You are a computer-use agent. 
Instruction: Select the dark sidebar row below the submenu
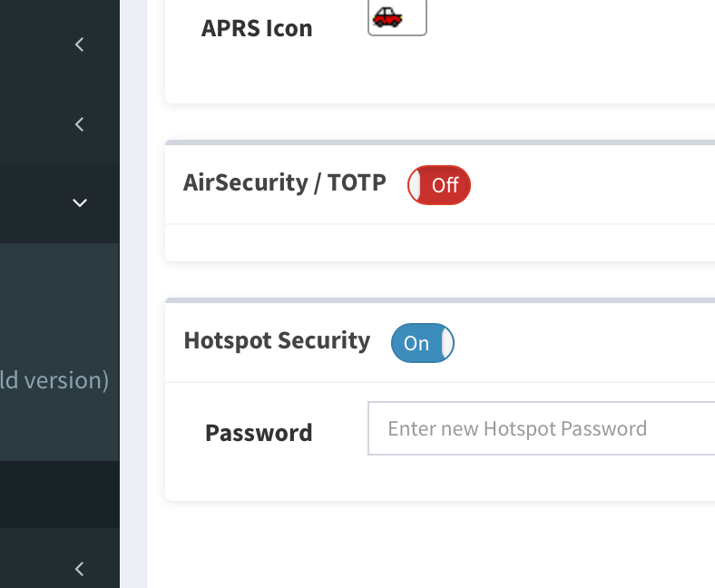point(59,495)
